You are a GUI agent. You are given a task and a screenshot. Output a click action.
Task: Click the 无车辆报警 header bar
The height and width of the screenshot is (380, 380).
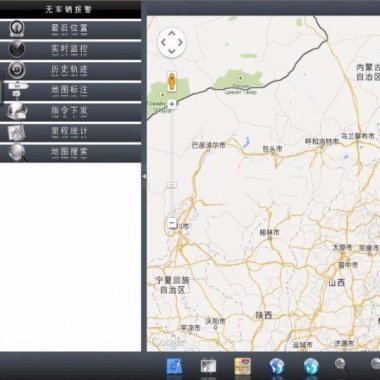(x=70, y=9)
